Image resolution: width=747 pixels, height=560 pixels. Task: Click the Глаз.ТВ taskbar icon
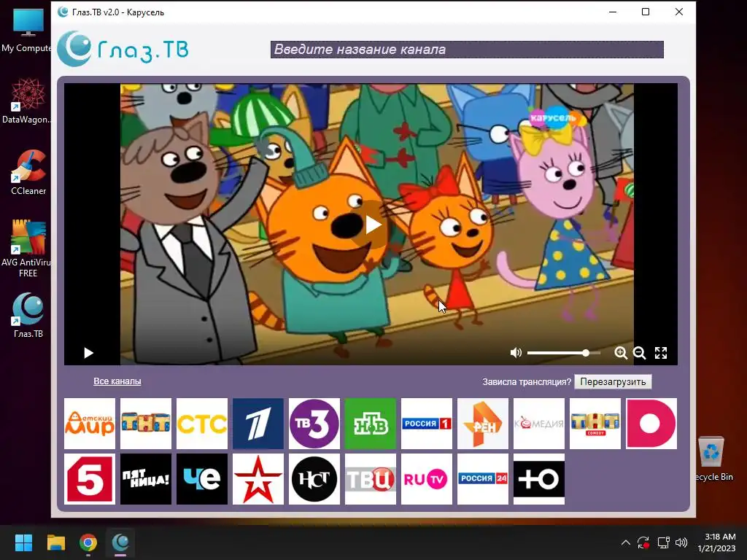coord(120,542)
